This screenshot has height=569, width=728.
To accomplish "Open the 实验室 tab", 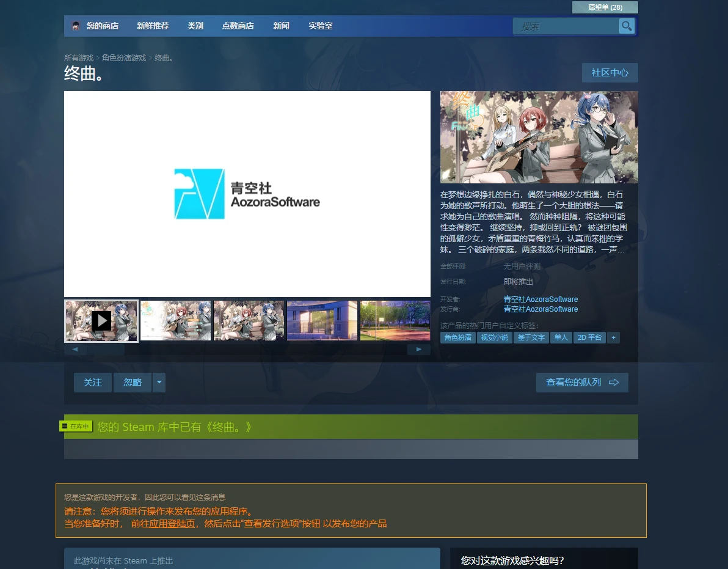I will click(321, 26).
